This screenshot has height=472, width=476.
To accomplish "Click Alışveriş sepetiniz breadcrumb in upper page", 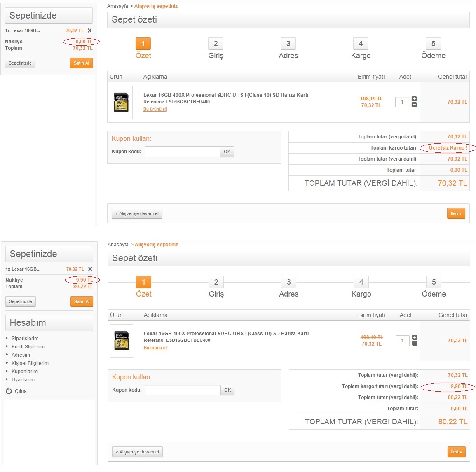I will pyautogui.click(x=156, y=6).
